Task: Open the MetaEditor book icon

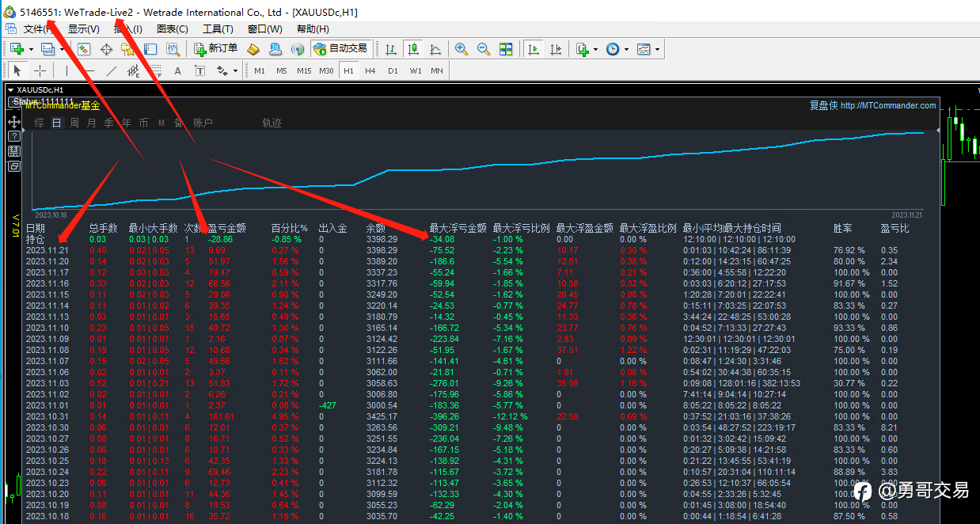Action: point(253,49)
